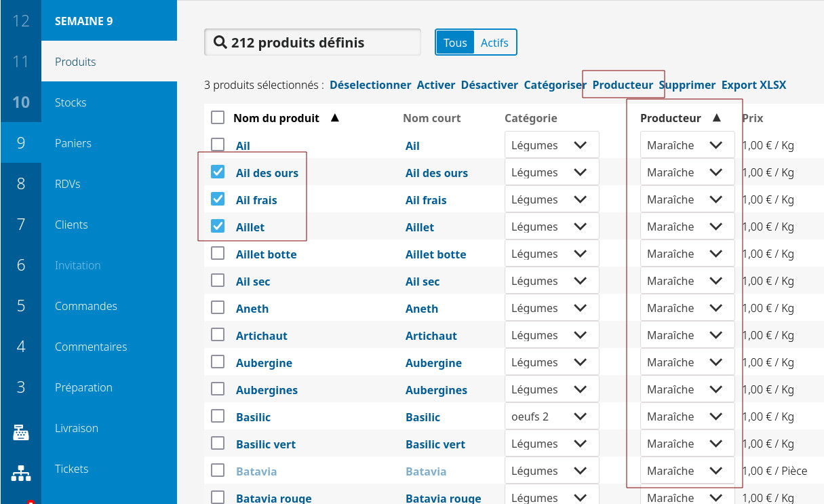Tick the Artichaut product checkbox

click(218, 335)
